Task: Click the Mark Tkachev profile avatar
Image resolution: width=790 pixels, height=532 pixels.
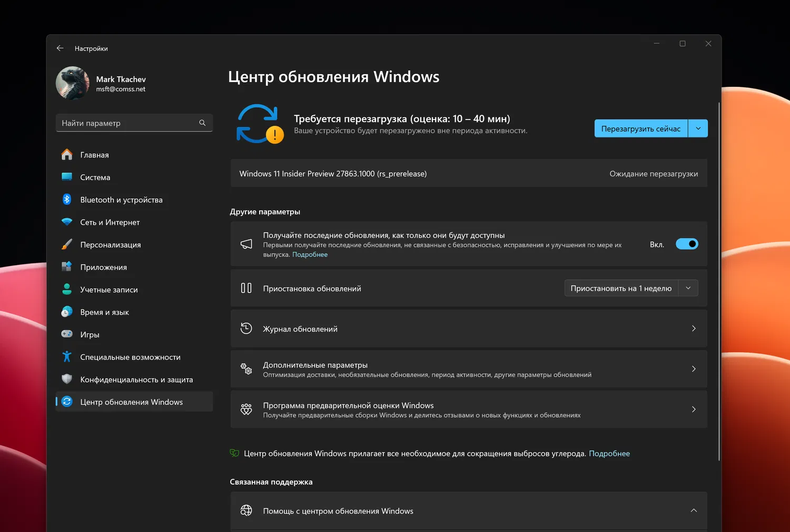Action: point(72,83)
